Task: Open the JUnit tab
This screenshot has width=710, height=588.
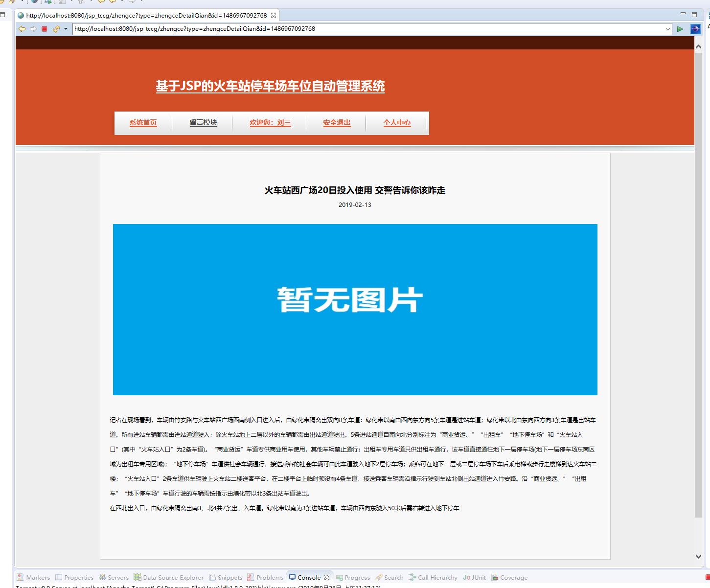Action: pyautogui.click(x=474, y=577)
